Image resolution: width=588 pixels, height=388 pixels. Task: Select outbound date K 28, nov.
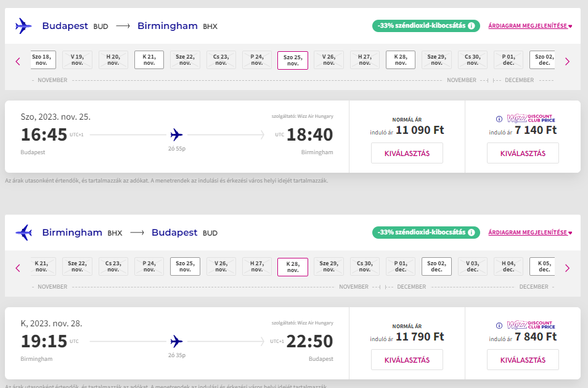coord(401,60)
